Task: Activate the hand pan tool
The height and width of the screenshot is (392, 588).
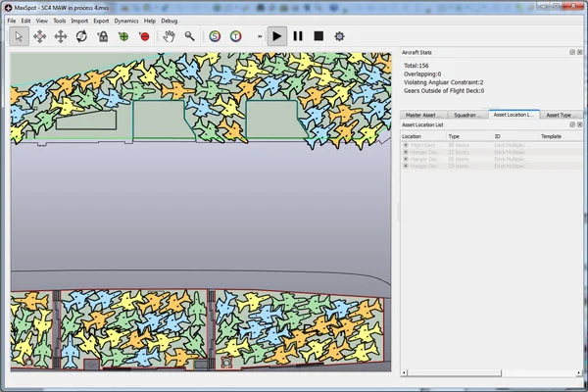Action: click(x=169, y=36)
